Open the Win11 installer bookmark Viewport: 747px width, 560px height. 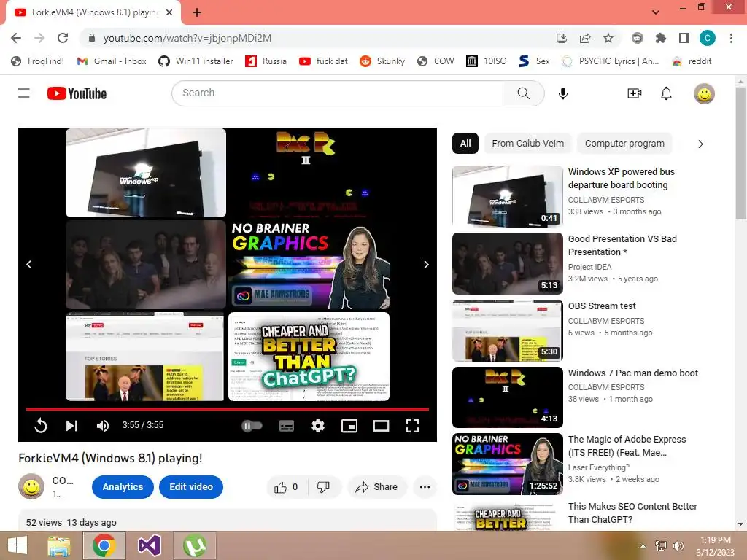pos(196,61)
